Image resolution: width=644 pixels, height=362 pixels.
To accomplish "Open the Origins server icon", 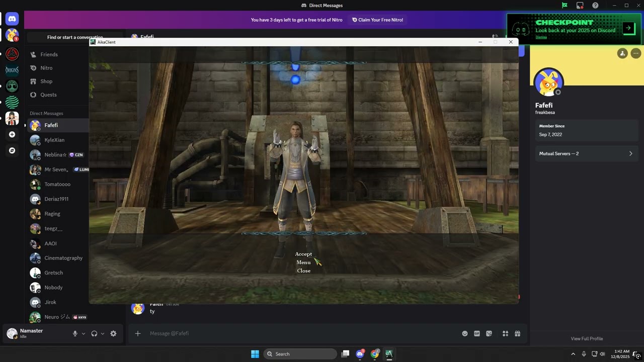I will click(x=12, y=70).
